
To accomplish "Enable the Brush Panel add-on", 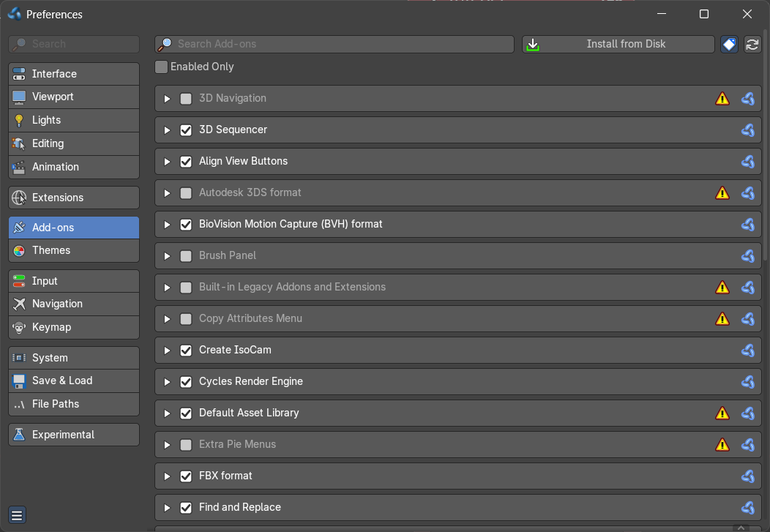I will tap(186, 255).
